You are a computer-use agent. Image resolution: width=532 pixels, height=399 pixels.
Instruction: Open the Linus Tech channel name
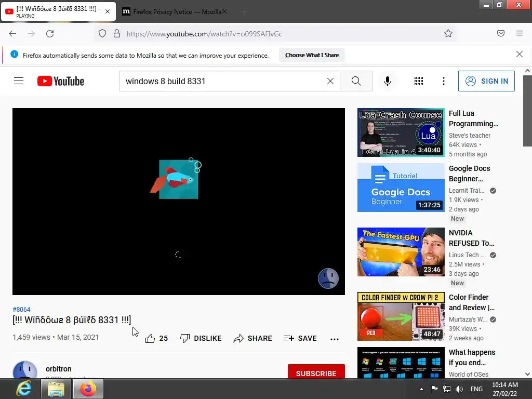click(466, 255)
